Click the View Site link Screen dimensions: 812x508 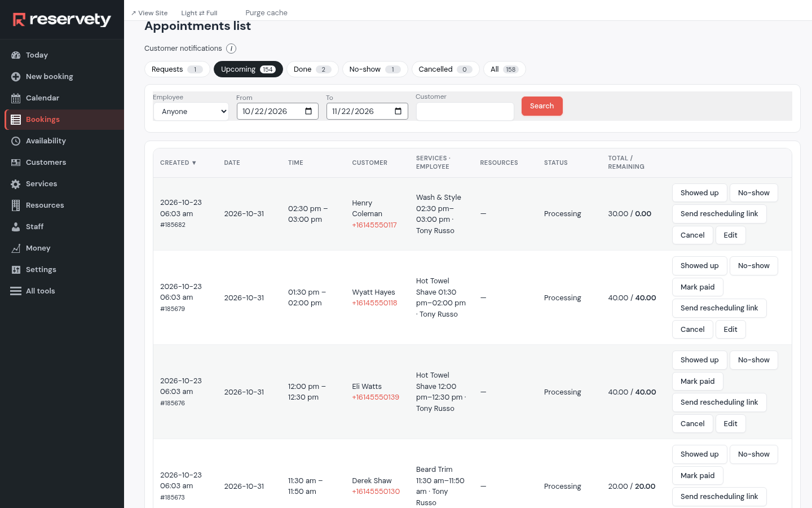coord(149,13)
